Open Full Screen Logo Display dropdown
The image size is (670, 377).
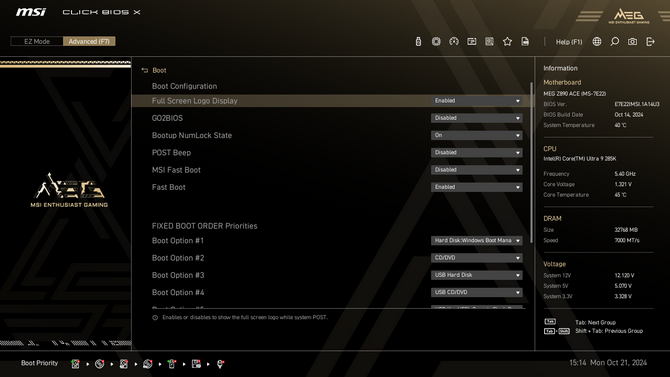pos(476,101)
